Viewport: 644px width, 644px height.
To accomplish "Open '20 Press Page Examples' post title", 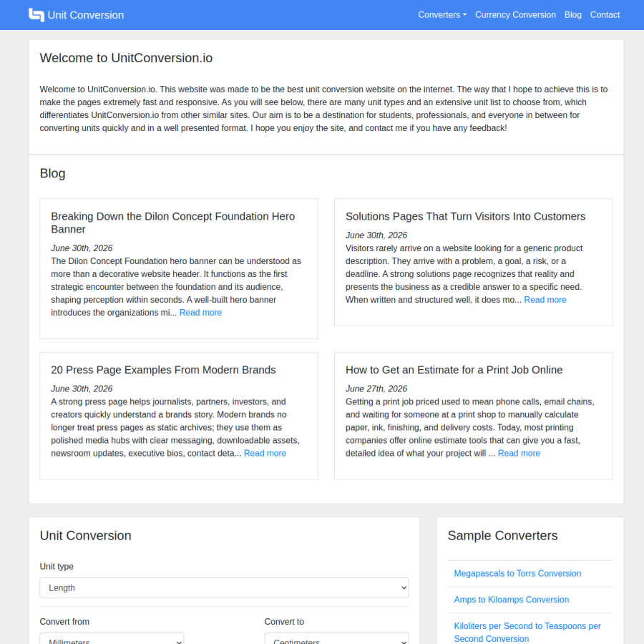I will point(163,370).
